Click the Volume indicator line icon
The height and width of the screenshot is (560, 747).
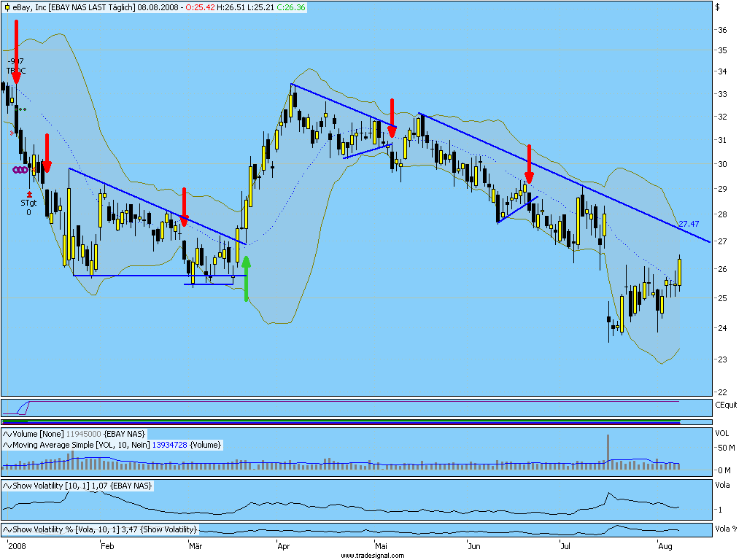(x=7, y=434)
